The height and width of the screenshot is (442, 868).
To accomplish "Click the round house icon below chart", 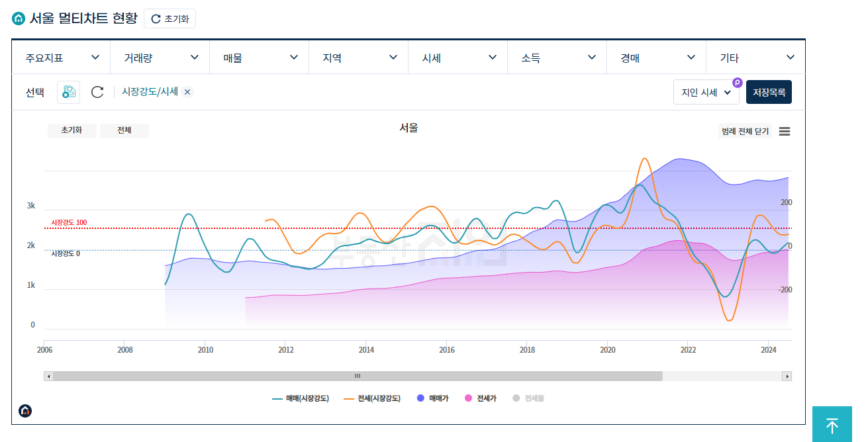I will [25, 411].
